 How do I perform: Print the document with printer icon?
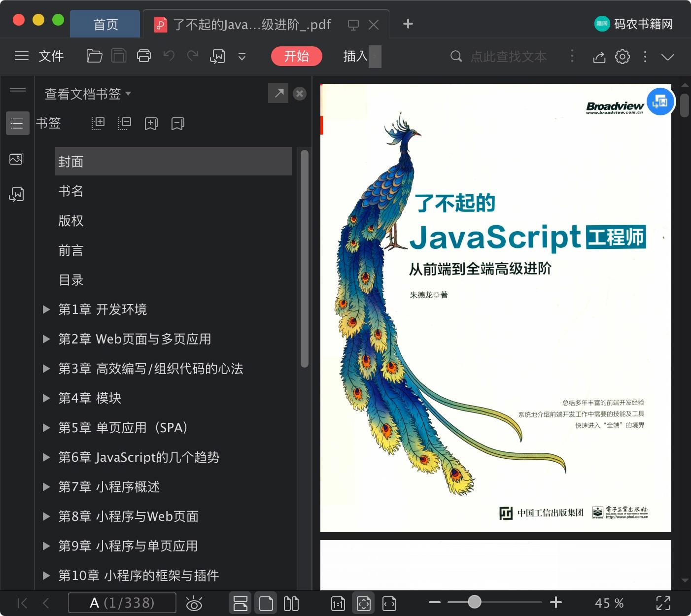coord(144,56)
